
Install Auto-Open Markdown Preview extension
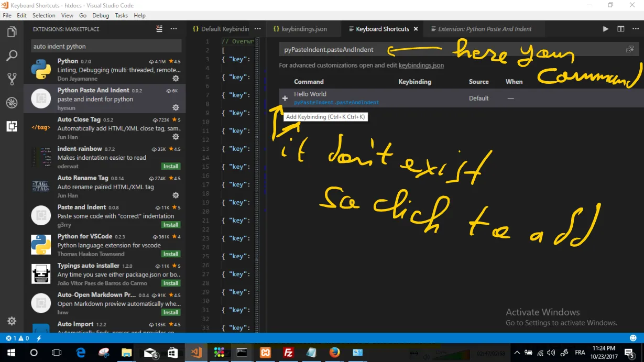point(171,312)
